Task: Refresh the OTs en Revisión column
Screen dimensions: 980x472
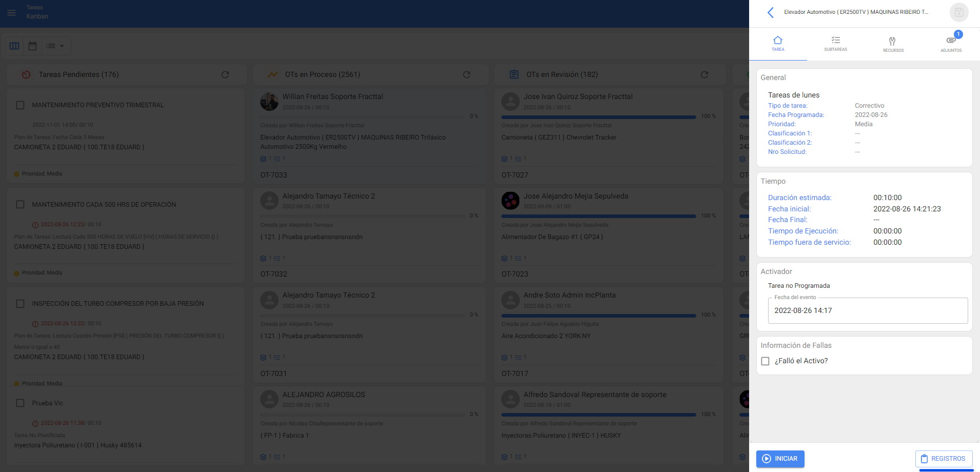Action: click(x=704, y=74)
